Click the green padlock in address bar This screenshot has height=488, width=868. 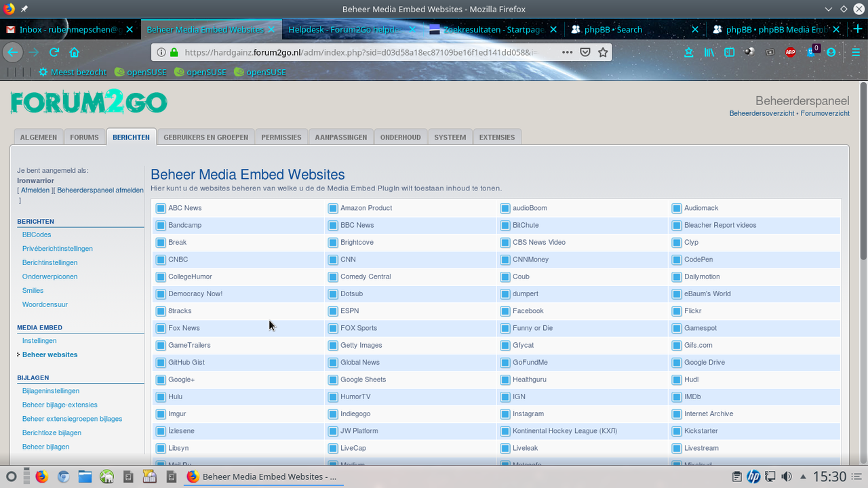(x=174, y=52)
